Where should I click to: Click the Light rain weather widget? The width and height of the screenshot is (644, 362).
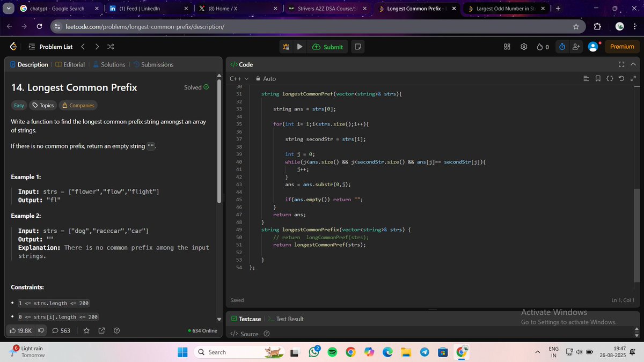tap(27, 352)
